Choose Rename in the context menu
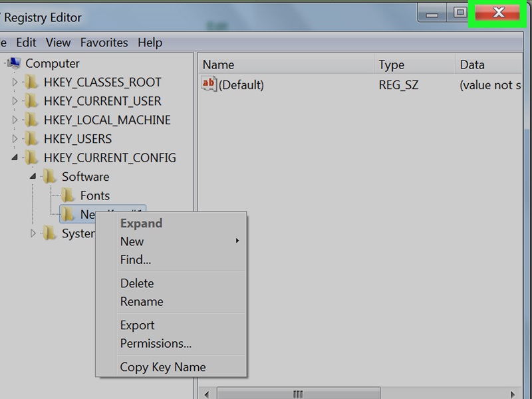The width and height of the screenshot is (532, 399). point(172,302)
